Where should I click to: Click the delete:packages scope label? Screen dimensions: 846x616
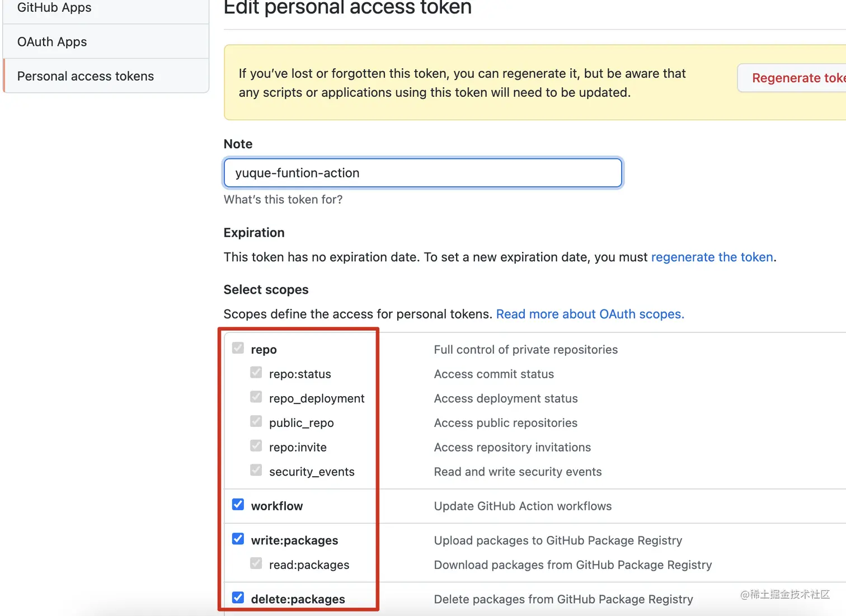coord(298,599)
